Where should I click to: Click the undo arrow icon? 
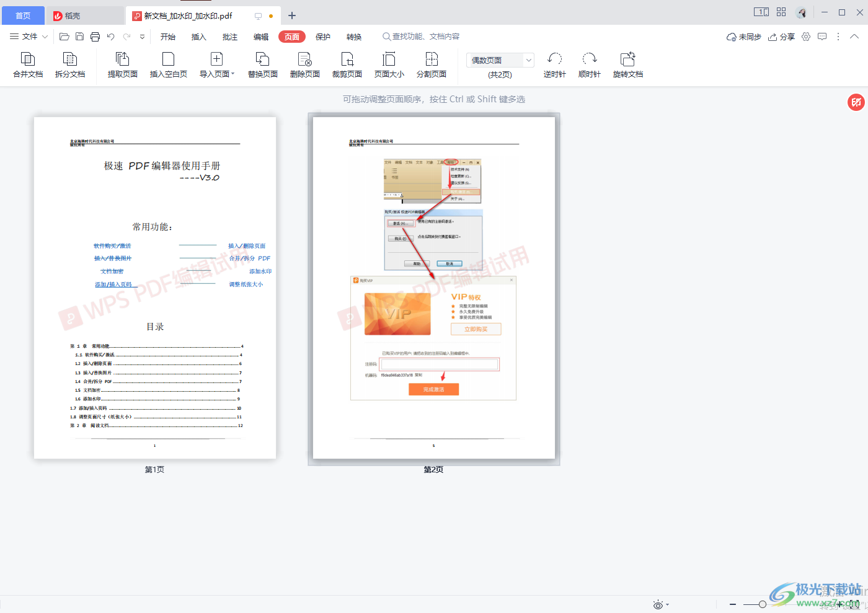click(111, 37)
